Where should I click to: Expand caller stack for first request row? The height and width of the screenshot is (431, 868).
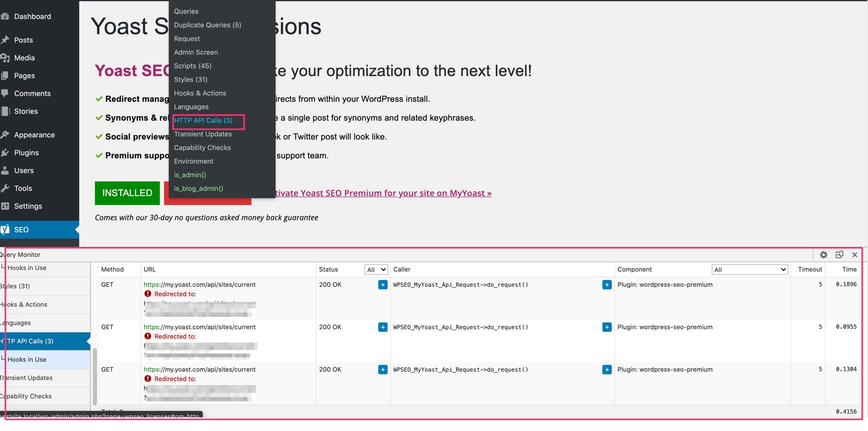click(607, 285)
